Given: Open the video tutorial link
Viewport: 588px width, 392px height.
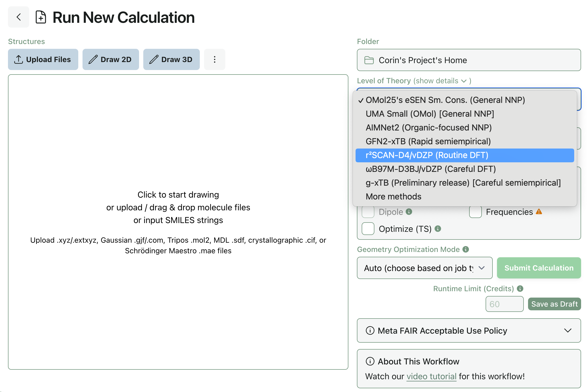Looking at the screenshot, I should (x=431, y=376).
